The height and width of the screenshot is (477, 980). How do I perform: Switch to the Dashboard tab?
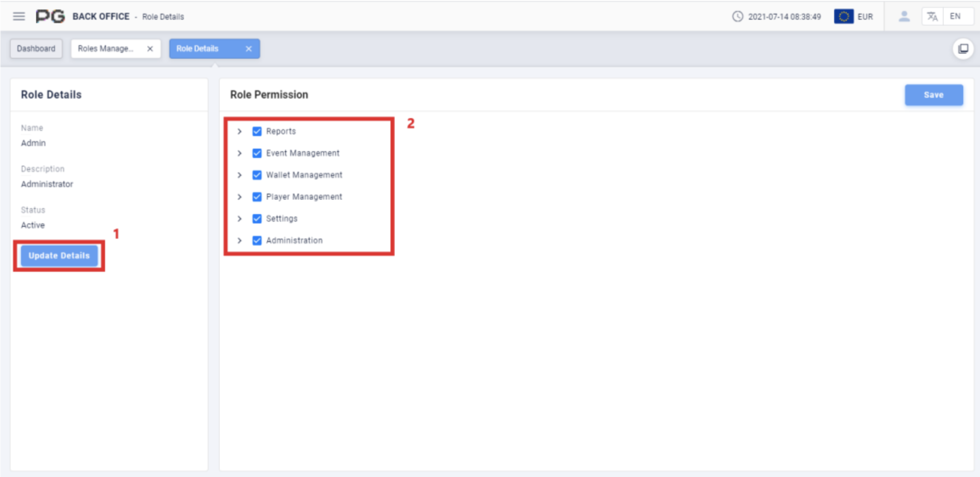36,48
